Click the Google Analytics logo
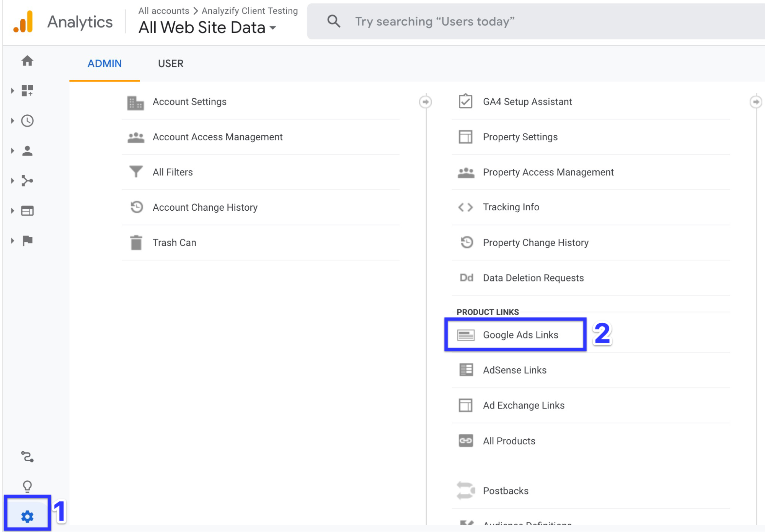Viewport: 765px width, 532px height. click(x=23, y=22)
